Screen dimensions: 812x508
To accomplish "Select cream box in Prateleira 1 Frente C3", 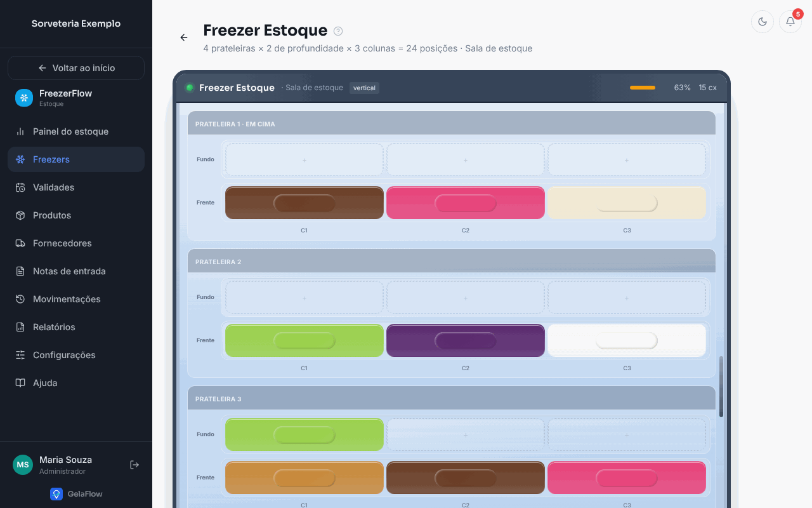I will click(627, 203).
